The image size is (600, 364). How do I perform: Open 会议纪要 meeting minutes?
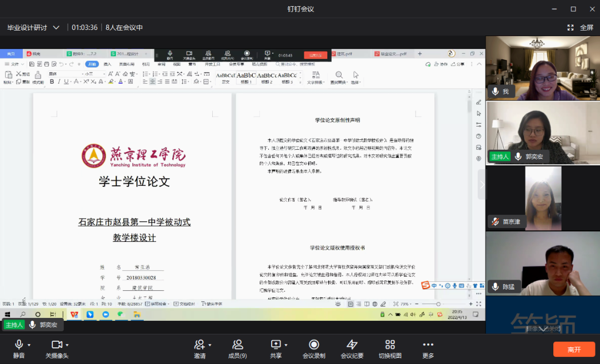click(352, 345)
